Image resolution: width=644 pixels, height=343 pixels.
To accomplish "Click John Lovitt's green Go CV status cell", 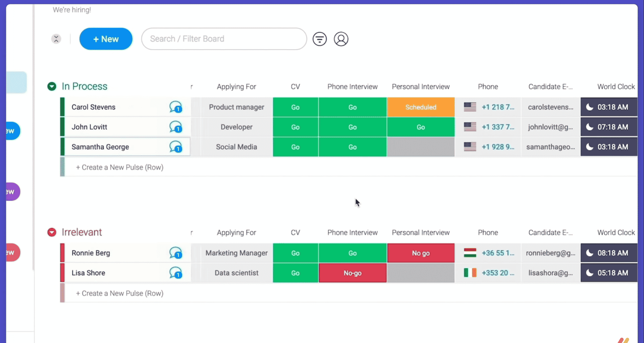I will [295, 127].
